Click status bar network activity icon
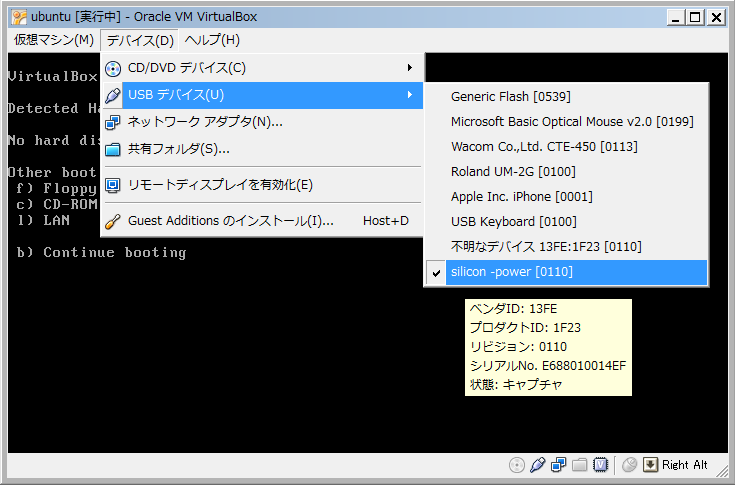The height and width of the screenshot is (485, 735). pyautogui.click(x=558, y=465)
